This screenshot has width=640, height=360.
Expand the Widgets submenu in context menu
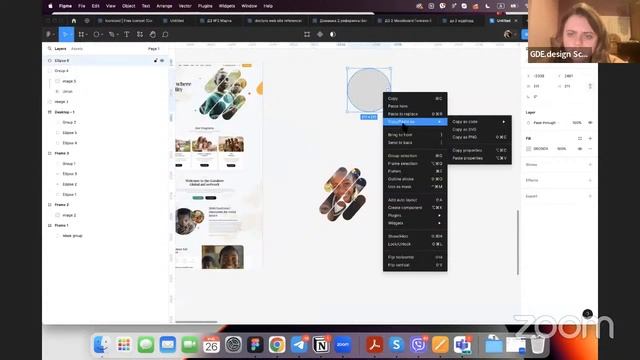point(415,223)
